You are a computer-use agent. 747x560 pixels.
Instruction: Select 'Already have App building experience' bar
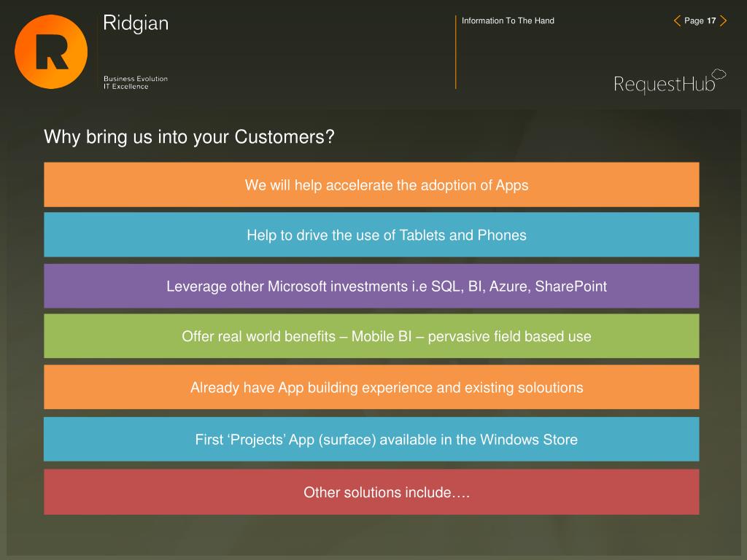tap(371, 387)
